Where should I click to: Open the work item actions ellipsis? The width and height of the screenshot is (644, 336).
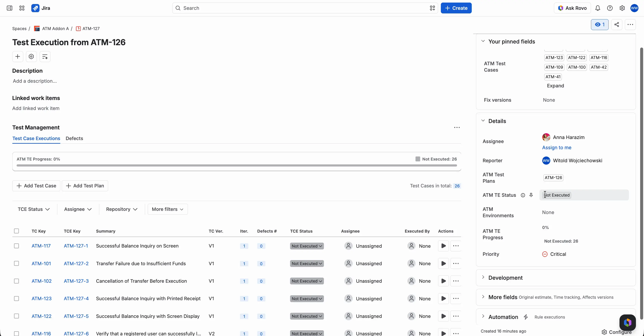point(630,25)
